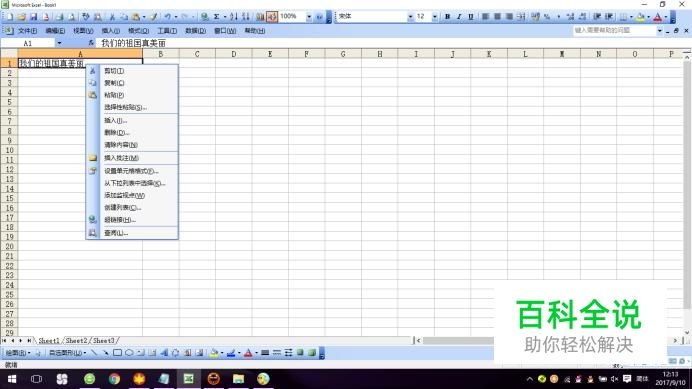The height and width of the screenshot is (389, 692).
Task: Click the Insert Hyperlink globe icon in toolbar
Action: point(204,17)
